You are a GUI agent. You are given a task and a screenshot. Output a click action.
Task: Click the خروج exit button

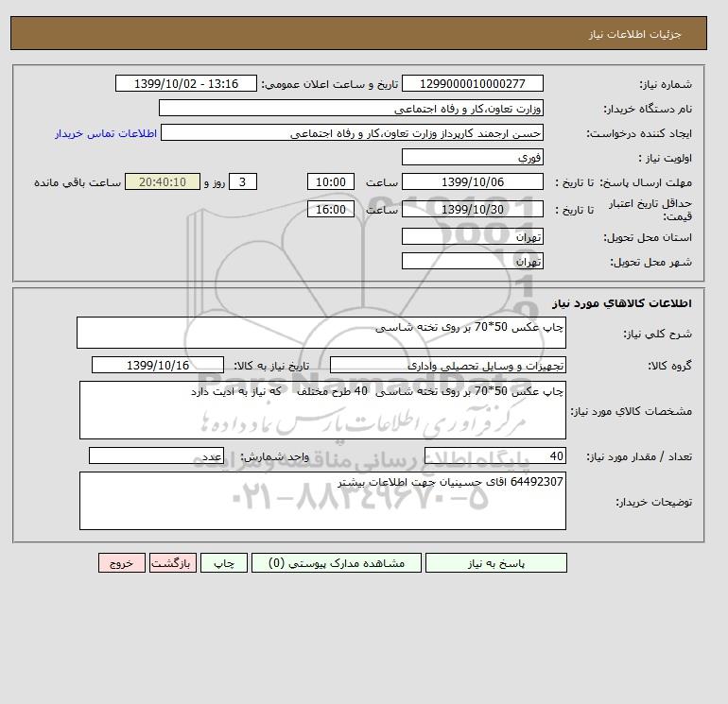[122, 562]
